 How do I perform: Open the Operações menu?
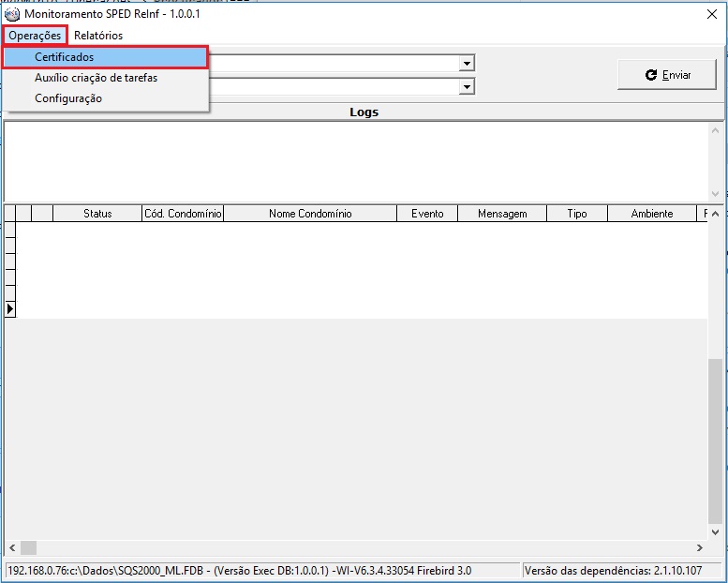point(35,36)
